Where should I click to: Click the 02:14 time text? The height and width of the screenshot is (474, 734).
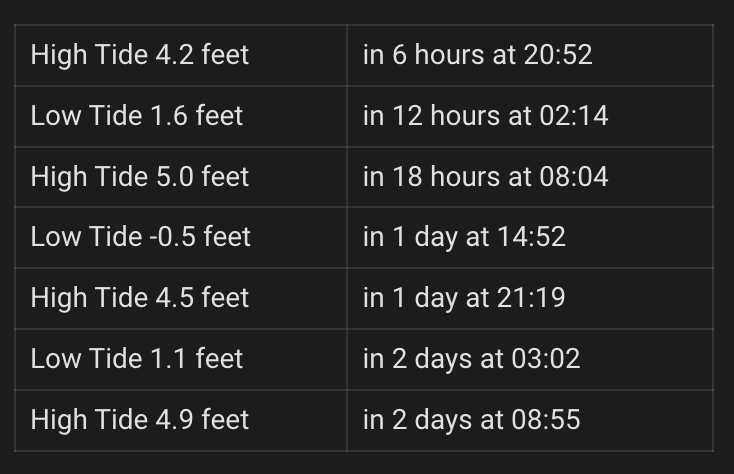click(x=574, y=115)
